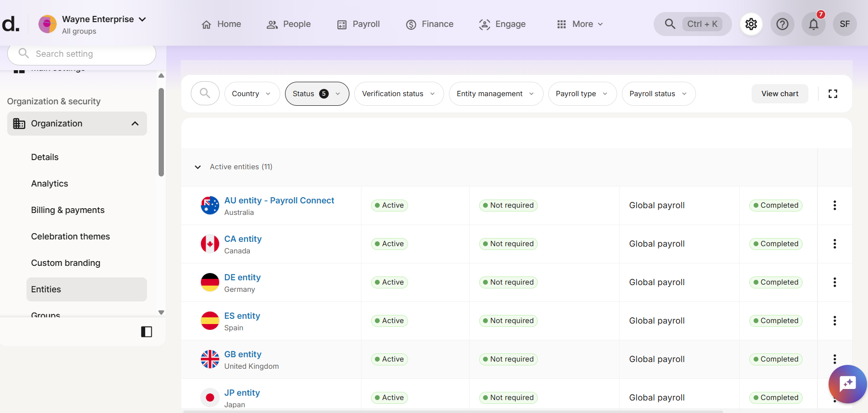This screenshot has width=868, height=413.
Task: Open the People section
Action: [289, 24]
